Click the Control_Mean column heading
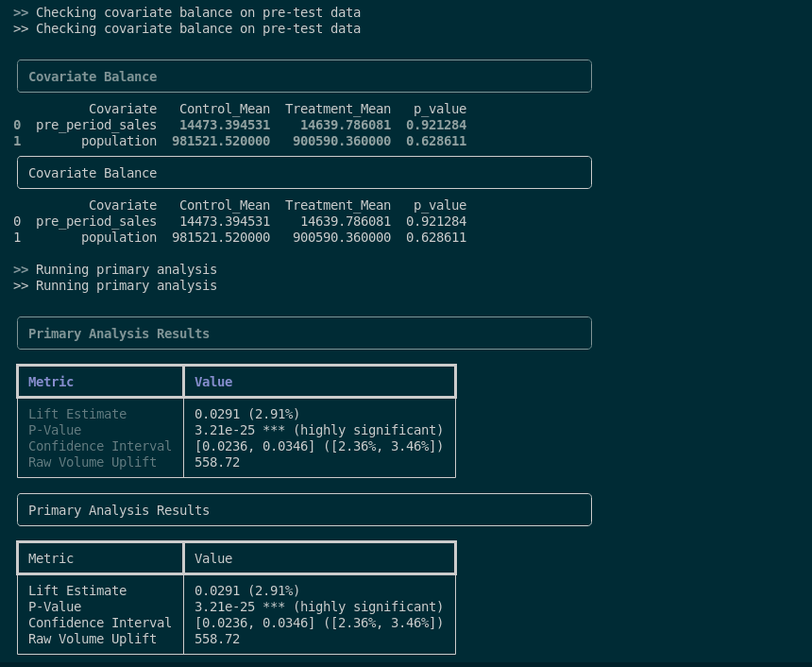This screenshot has width=812, height=667. point(224,109)
